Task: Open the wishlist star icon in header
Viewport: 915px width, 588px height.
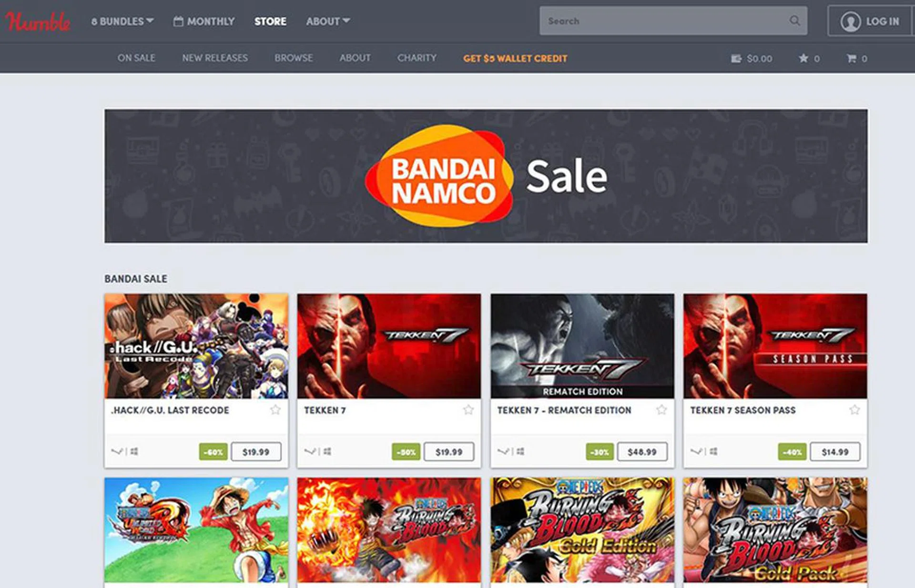Action: pyautogui.click(x=803, y=58)
